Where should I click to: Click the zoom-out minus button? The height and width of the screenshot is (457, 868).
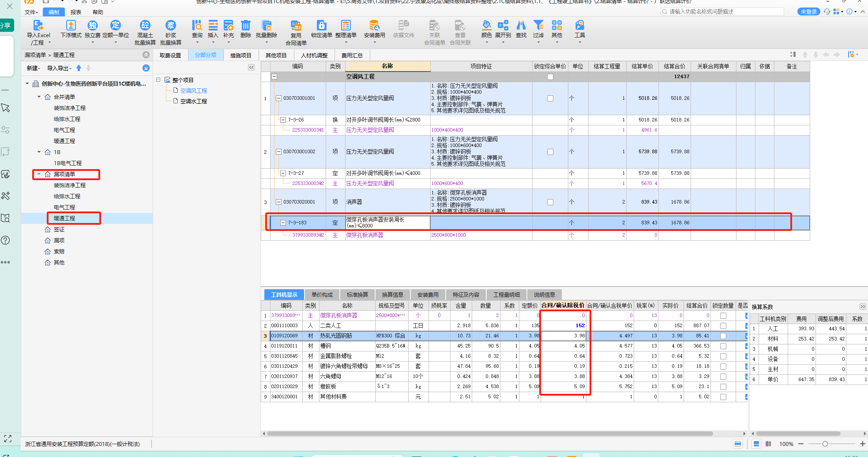pyautogui.click(x=801, y=444)
